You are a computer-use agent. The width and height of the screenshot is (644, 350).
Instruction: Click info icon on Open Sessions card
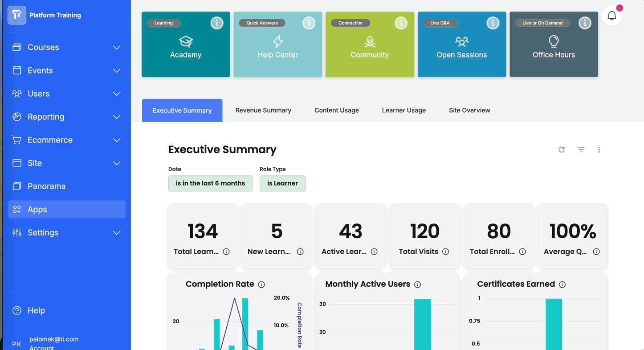pos(493,23)
